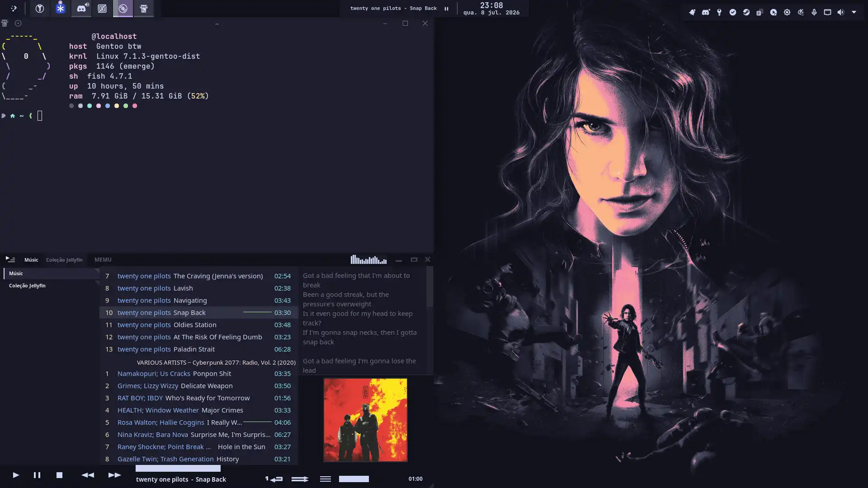The image size is (868, 488).
Task: Select track At The Risk Of Feeling Dumb
Action: pyautogui.click(x=199, y=337)
